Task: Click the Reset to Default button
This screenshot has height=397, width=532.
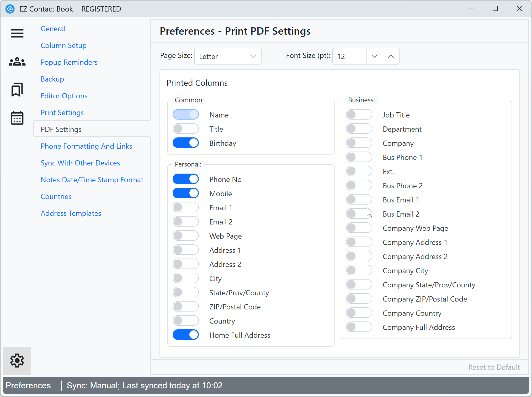Action: point(494,367)
